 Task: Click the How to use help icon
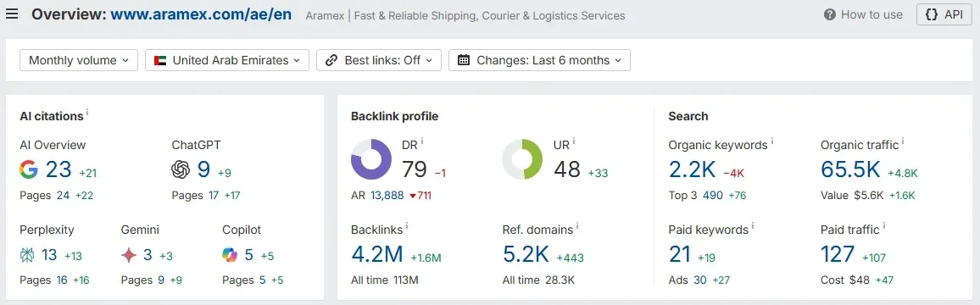click(x=829, y=14)
